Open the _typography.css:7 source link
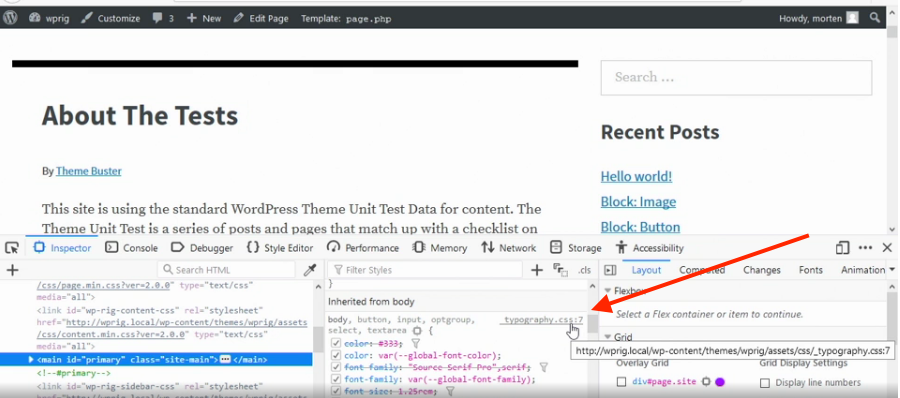900x398 pixels. [543, 319]
